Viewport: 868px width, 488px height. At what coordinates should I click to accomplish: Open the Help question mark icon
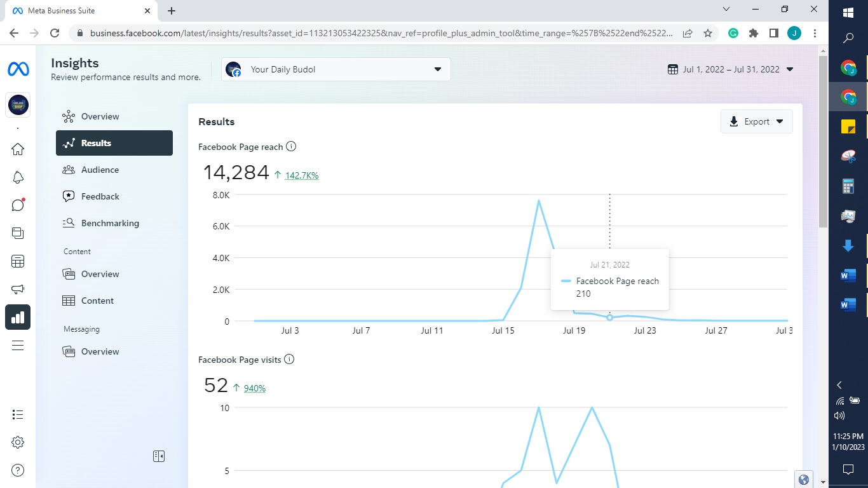coord(18,470)
